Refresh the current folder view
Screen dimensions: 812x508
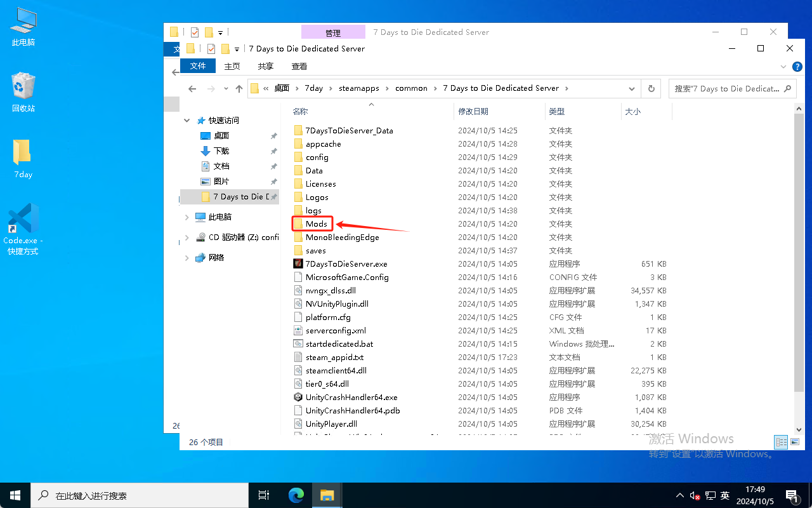tap(651, 88)
